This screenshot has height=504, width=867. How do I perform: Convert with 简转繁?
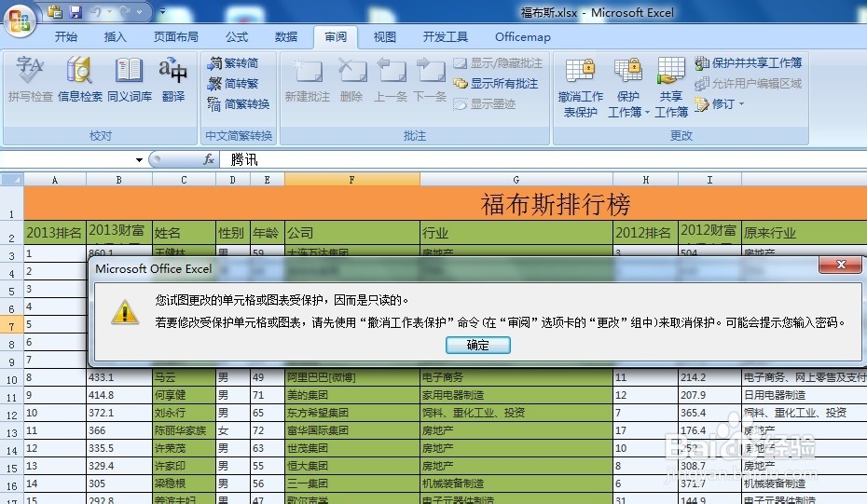(x=233, y=84)
